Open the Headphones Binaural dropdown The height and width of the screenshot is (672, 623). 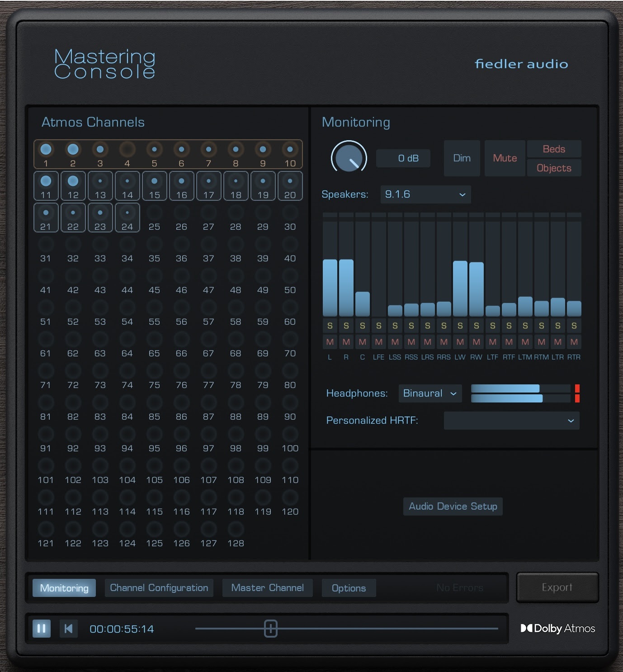coord(429,393)
